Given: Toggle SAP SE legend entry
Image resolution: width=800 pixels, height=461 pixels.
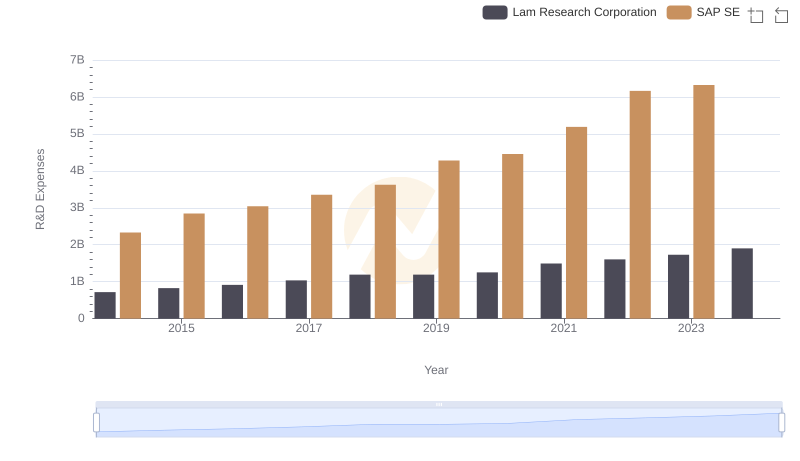Looking at the screenshot, I should coord(703,12).
